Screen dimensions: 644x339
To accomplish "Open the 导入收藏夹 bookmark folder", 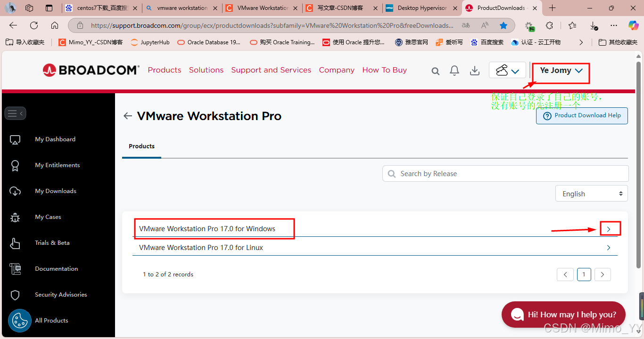I will pyautogui.click(x=25, y=42).
